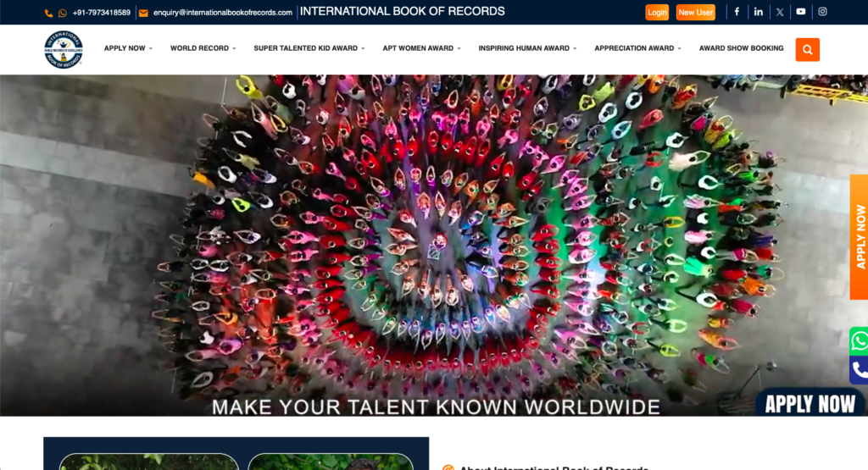This screenshot has width=868, height=470.
Task: Expand the APT WOMEN AWARD chevron
Action: [459, 48]
